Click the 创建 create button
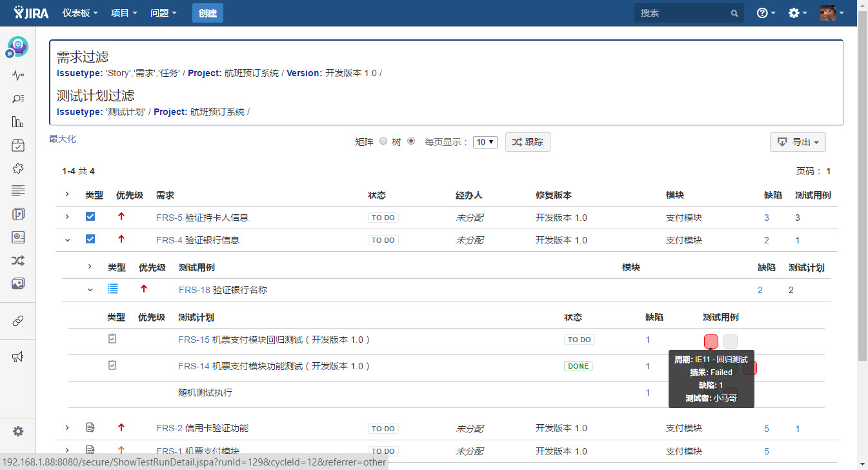This screenshot has height=470, width=868. (x=208, y=13)
